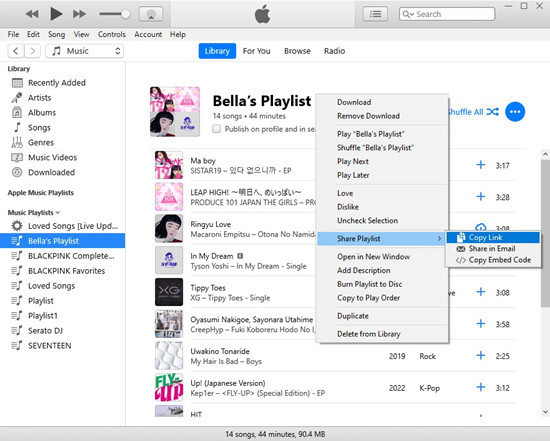Open the Account menu

click(x=148, y=34)
